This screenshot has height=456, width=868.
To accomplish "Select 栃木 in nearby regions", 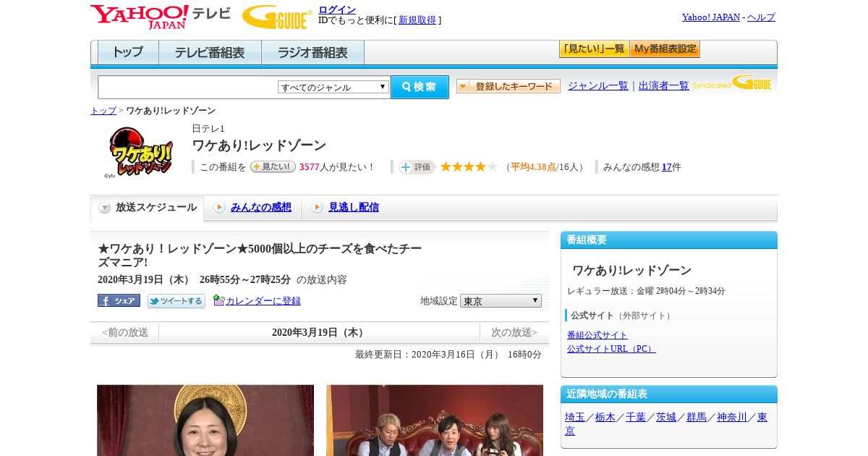I will click(x=605, y=417).
